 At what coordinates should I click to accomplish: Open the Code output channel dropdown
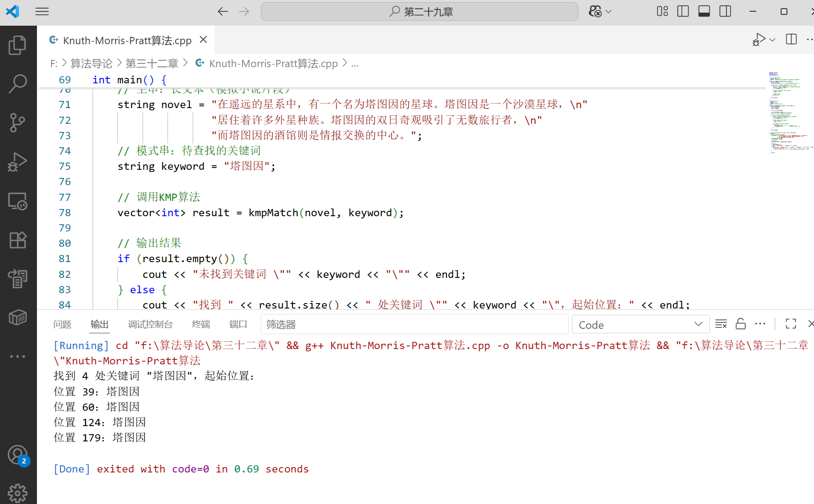[x=640, y=324]
